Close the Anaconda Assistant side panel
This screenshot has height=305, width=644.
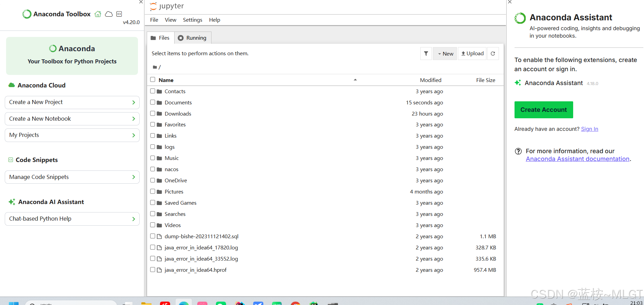tap(510, 2)
